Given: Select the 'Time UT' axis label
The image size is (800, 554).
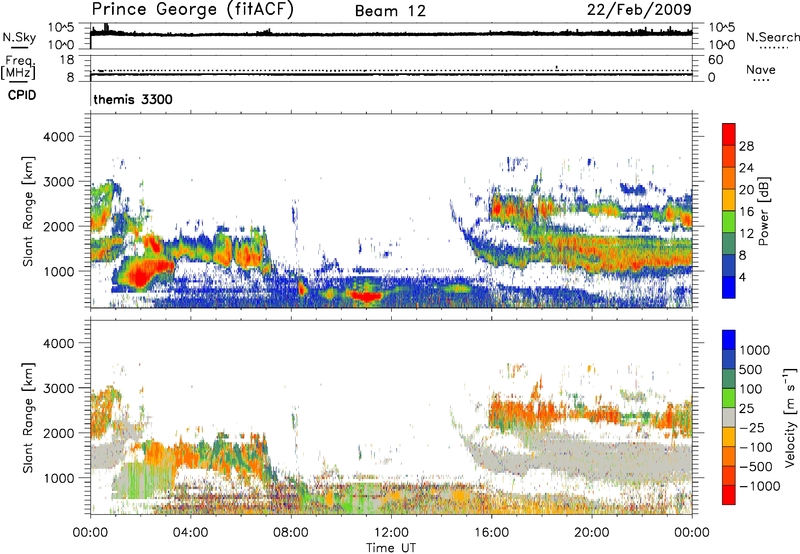Looking at the screenshot, I should click(391, 548).
